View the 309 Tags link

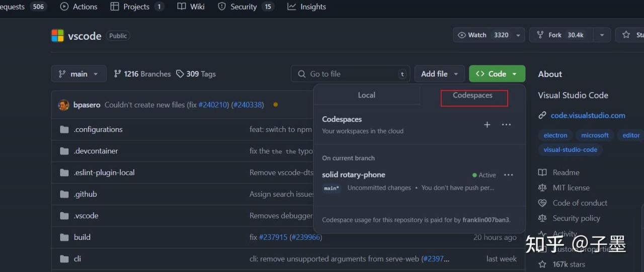(196, 74)
